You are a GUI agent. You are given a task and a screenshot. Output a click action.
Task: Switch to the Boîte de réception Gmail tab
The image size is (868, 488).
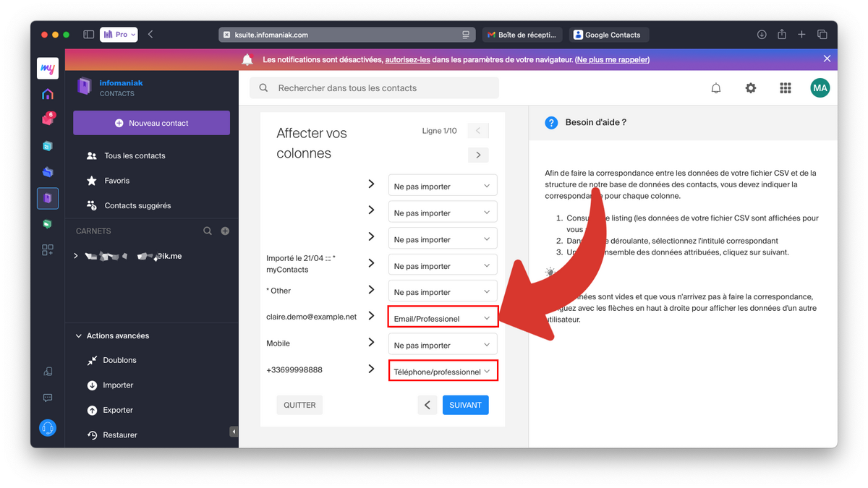coord(522,35)
